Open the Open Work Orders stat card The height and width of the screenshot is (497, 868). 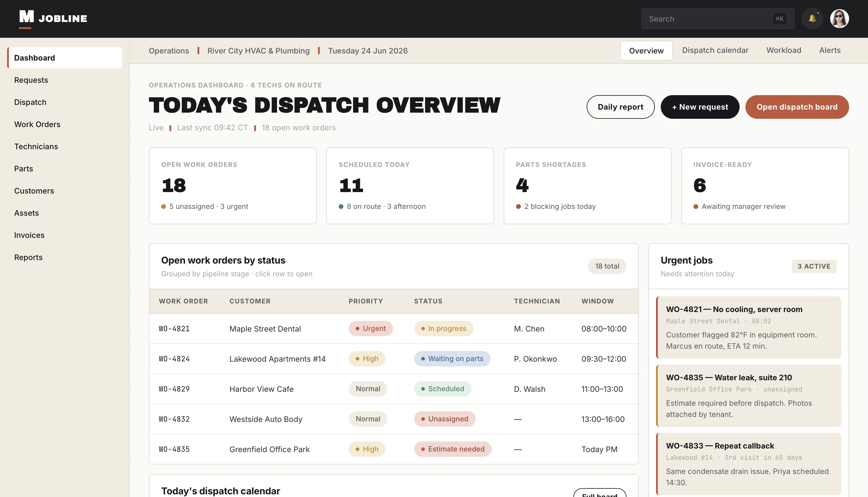click(x=233, y=186)
